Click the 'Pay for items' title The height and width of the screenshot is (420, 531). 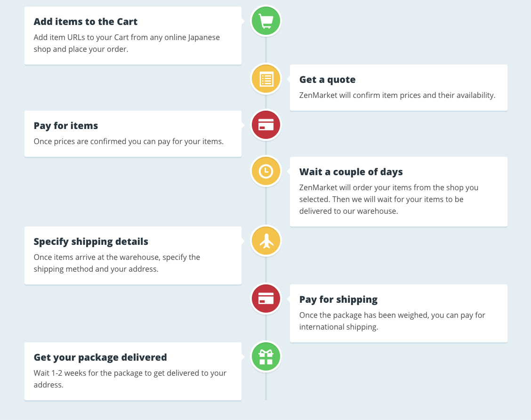(x=66, y=126)
